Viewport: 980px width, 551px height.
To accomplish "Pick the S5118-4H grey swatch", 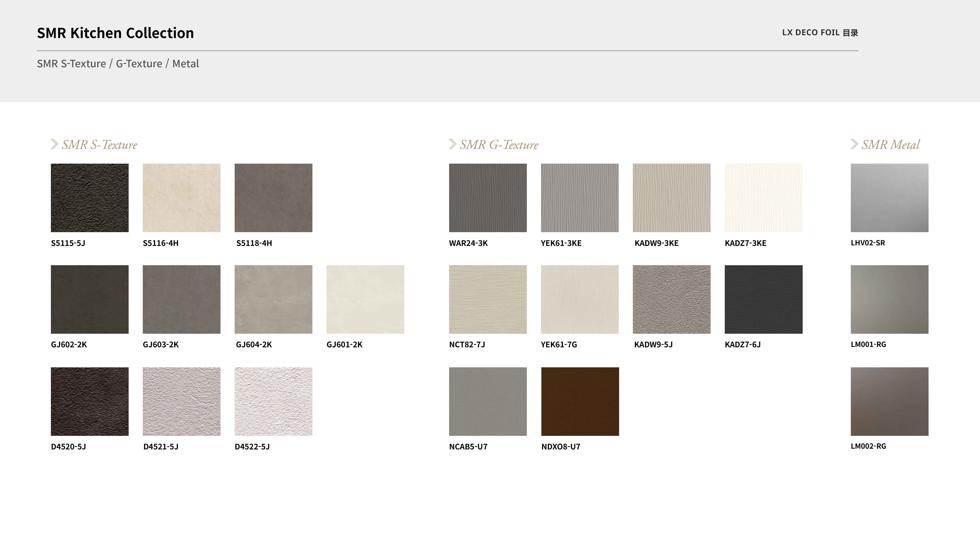I will click(x=274, y=198).
